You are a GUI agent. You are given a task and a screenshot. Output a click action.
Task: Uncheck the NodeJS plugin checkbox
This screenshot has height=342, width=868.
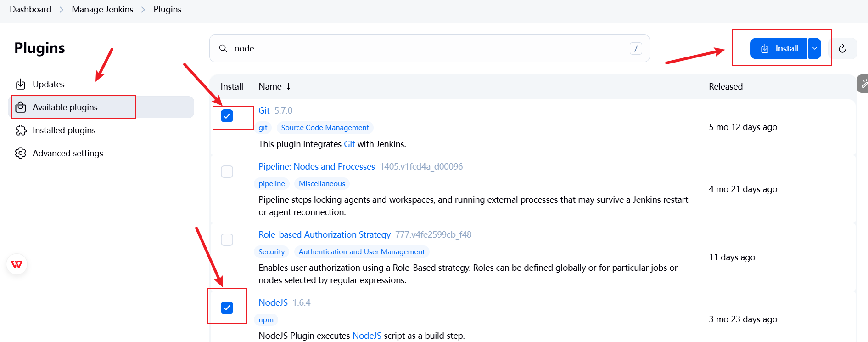227,308
